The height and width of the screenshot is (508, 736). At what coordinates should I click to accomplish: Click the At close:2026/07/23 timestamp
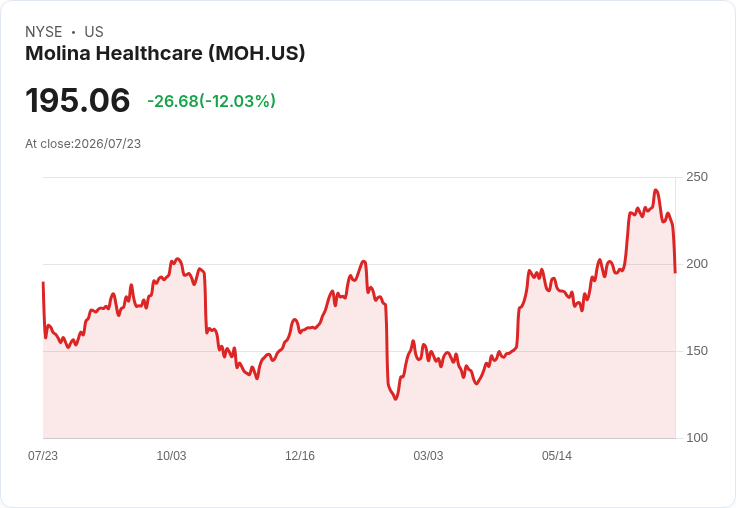(x=83, y=144)
